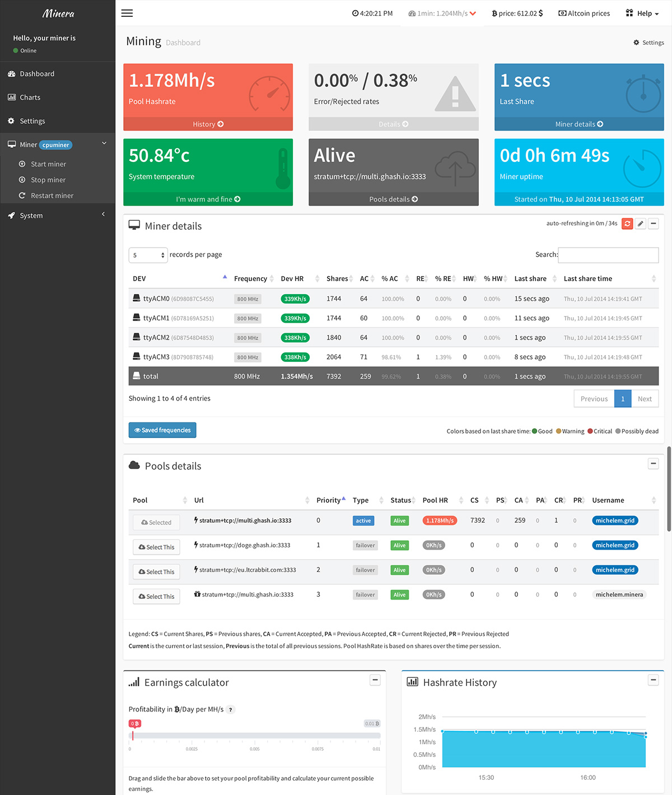Open the records per page dropdown
This screenshot has width=672, height=795.
[x=148, y=255]
